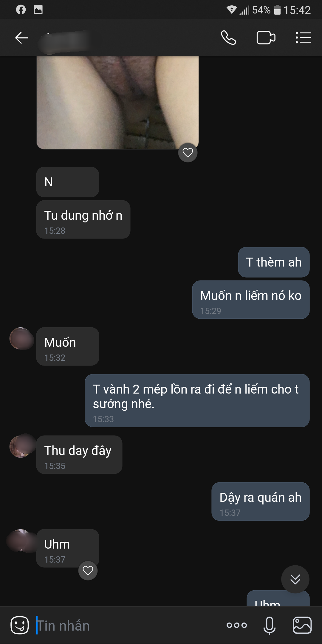Image resolution: width=322 pixels, height=644 pixels.
Task: Tap the avatar next to the "Uhm" message
Action: click(21, 541)
